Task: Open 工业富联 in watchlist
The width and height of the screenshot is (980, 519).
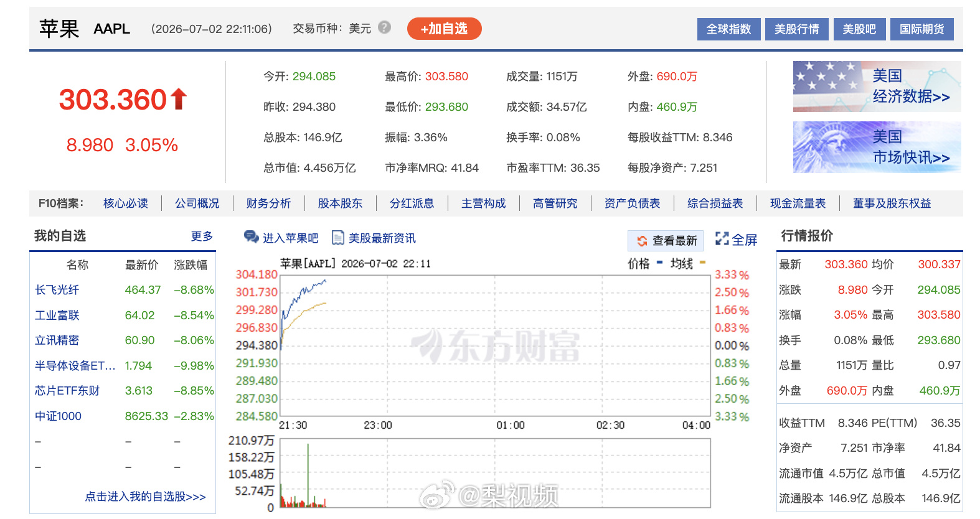Action: pyautogui.click(x=57, y=316)
